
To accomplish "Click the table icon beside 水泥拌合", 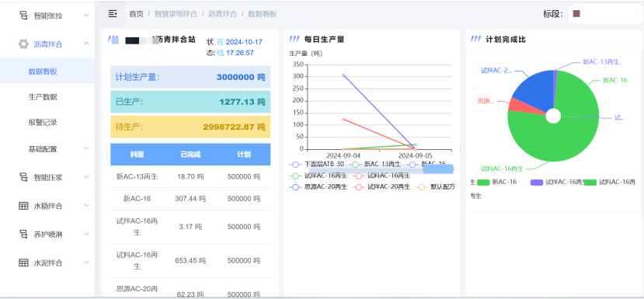I will [24, 262].
